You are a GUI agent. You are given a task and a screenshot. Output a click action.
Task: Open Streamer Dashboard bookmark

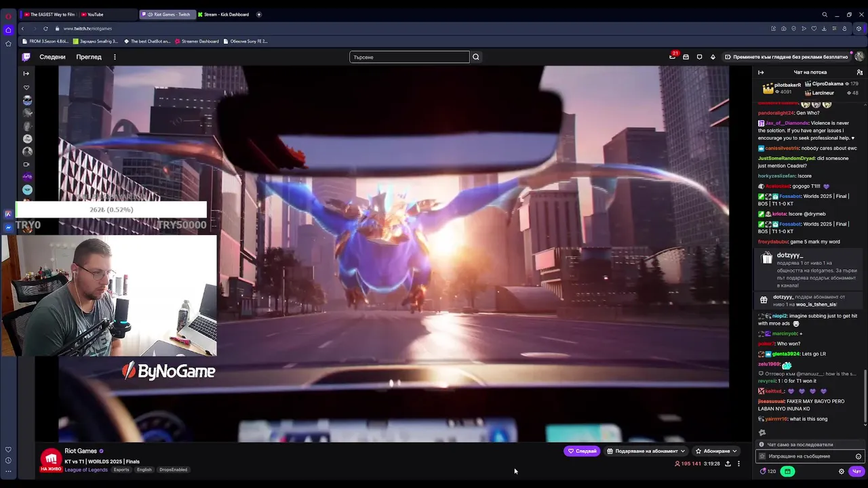[x=197, y=41]
